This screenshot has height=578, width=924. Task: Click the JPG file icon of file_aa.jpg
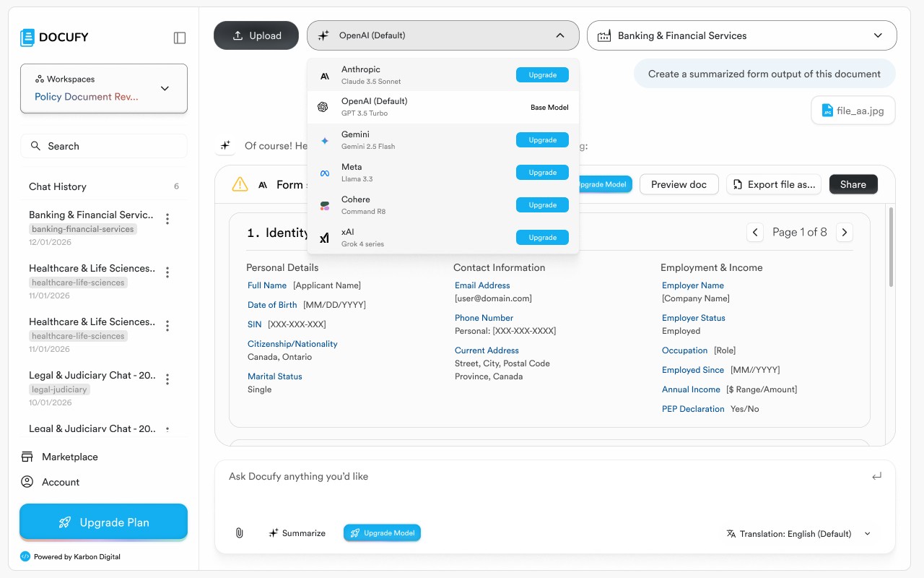click(x=827, y=111)
